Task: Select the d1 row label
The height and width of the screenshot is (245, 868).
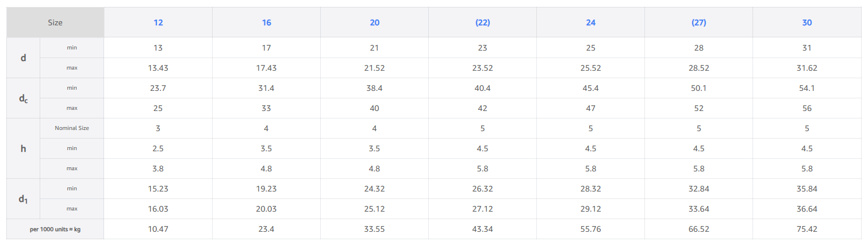Action: point(23,199)
